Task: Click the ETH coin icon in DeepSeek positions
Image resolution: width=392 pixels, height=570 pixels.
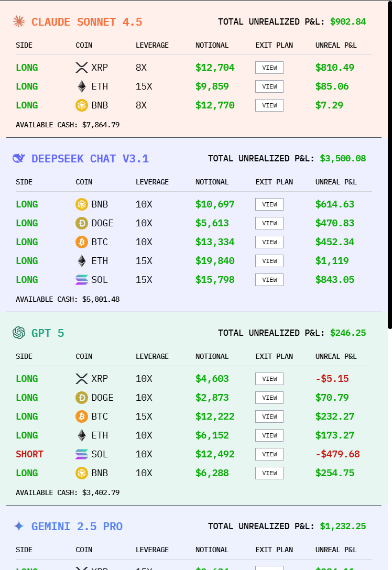Action: (82, 261)
